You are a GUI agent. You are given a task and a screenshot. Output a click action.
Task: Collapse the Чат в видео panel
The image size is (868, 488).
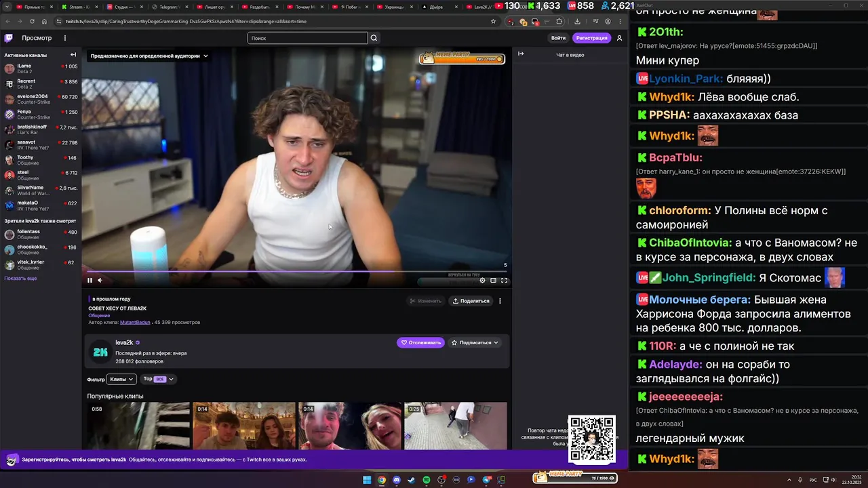click(x=521, y=54)
